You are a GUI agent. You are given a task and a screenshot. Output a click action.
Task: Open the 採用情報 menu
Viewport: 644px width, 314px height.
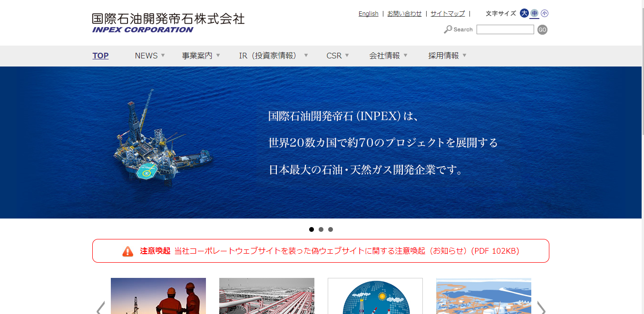coord(444,56)
